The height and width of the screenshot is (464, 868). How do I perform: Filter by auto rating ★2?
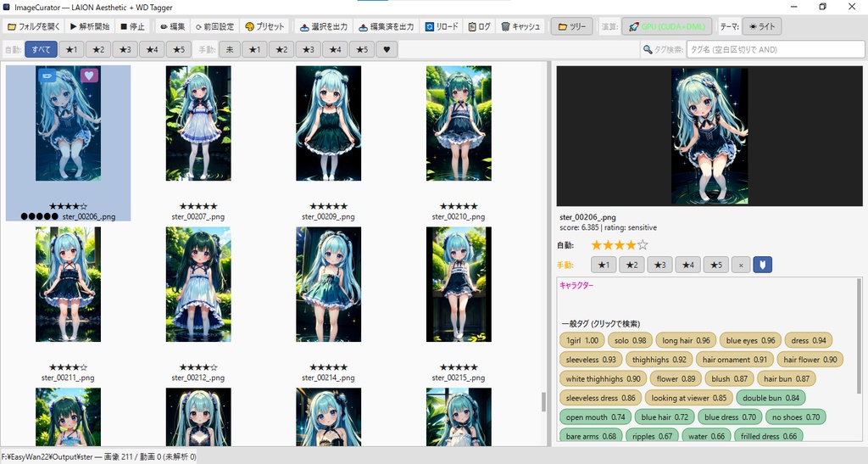click(98, 50)
